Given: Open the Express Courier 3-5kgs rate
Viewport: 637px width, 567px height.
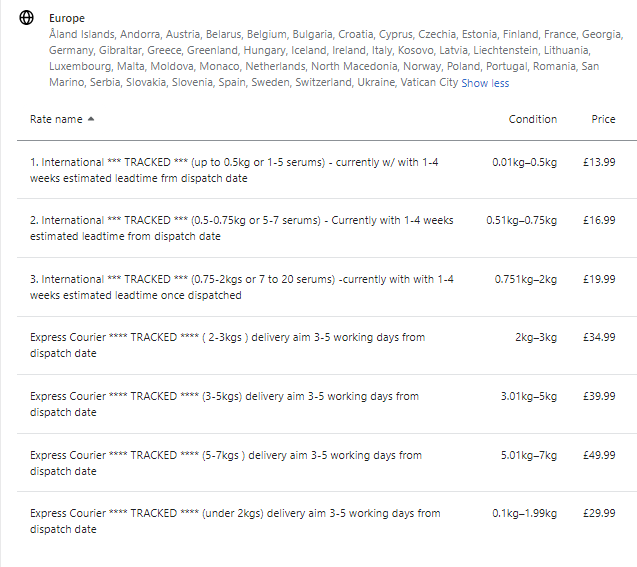Looking at the screenshot, I should tap(224, 404).
